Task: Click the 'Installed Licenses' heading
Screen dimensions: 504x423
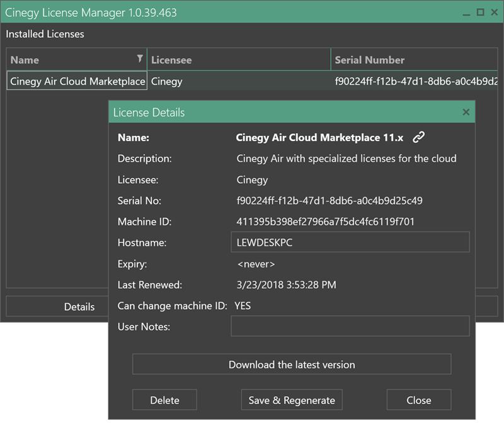Action: (45, 34)
